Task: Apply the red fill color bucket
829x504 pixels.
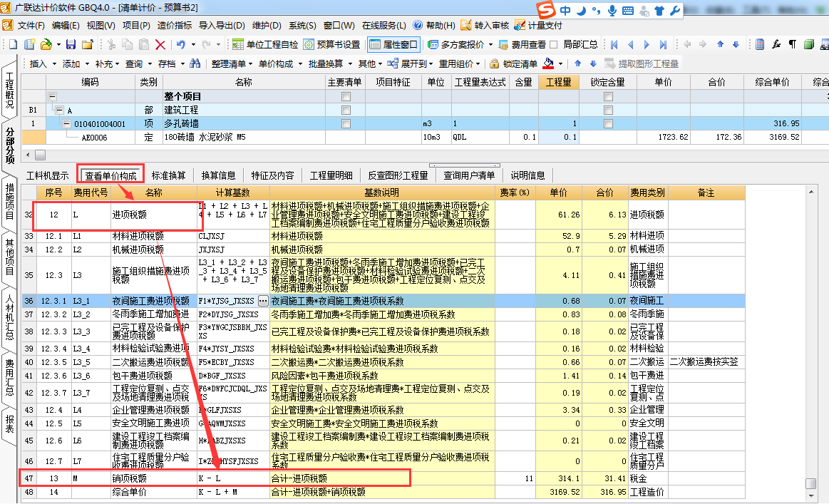Action: click(549, 63)
